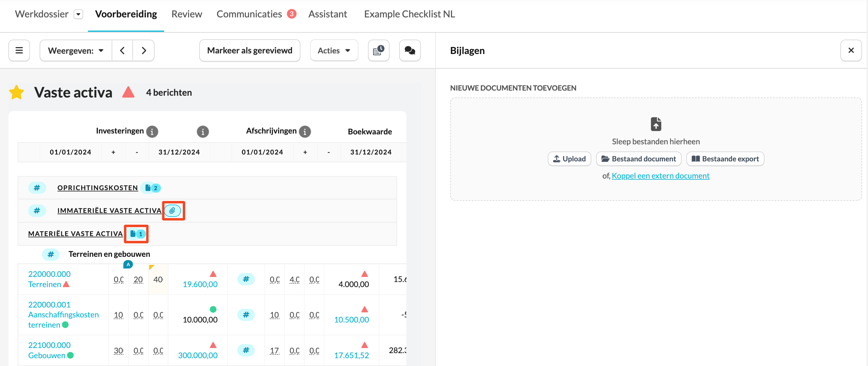Open the Communicaties tab
The image size is (868, 366).
(x=249, y=14)
